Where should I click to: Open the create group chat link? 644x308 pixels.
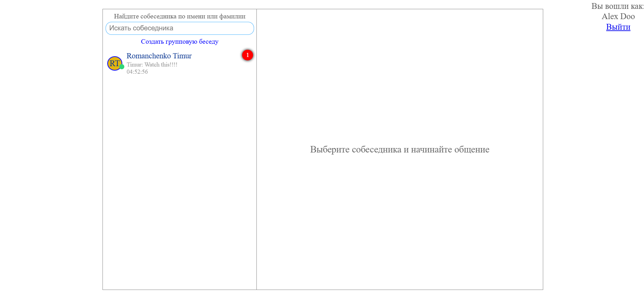click(x=179, y=42)
